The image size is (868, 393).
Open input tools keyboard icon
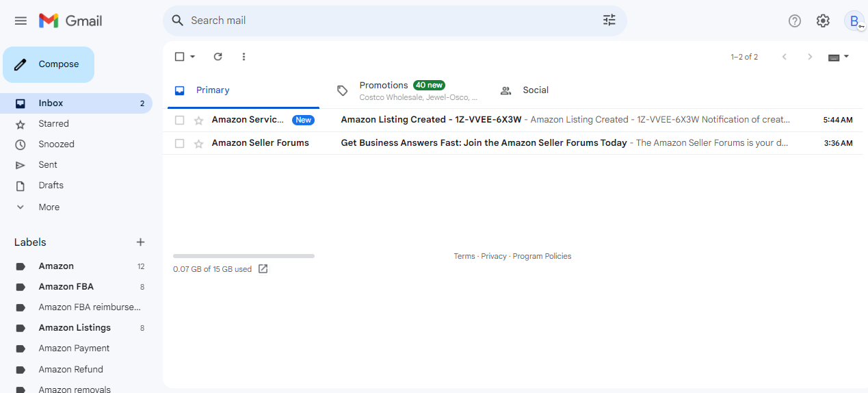(834, 58)
